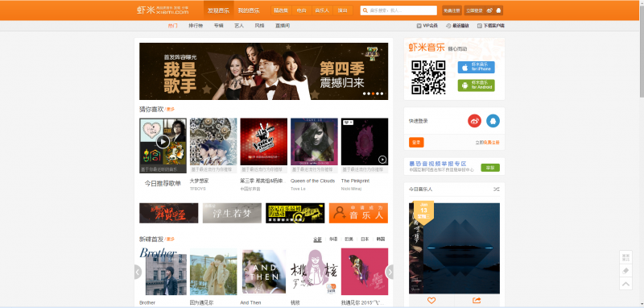Click 更多 next to 猜你喜欢

170,110
